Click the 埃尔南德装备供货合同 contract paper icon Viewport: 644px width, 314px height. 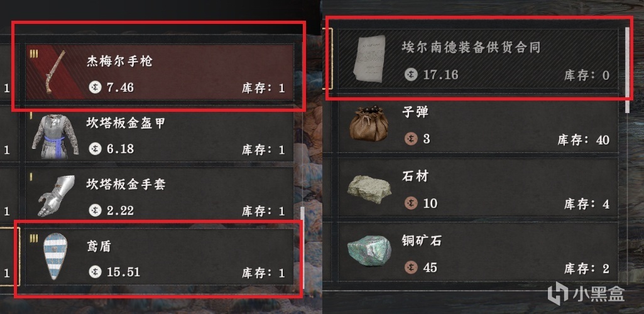coord(369,58)
